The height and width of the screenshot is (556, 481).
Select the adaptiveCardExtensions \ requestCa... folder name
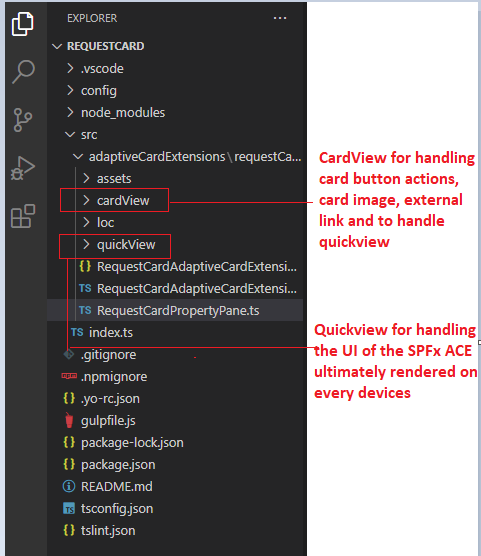pos(195,157)
